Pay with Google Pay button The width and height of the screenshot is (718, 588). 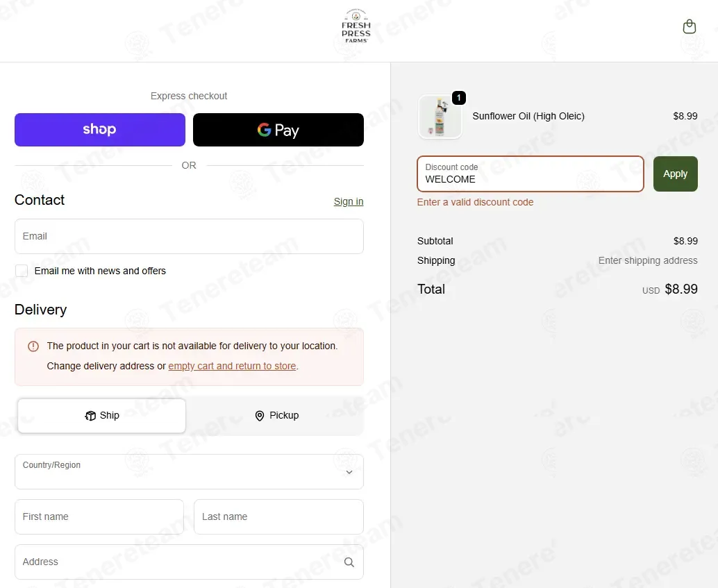[x=278, y=130]
